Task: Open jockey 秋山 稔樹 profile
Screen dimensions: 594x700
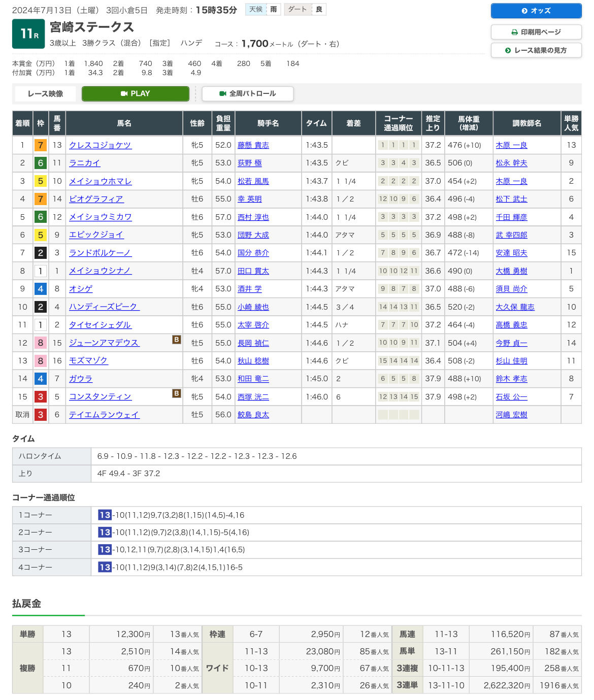Action: point(253,361)
